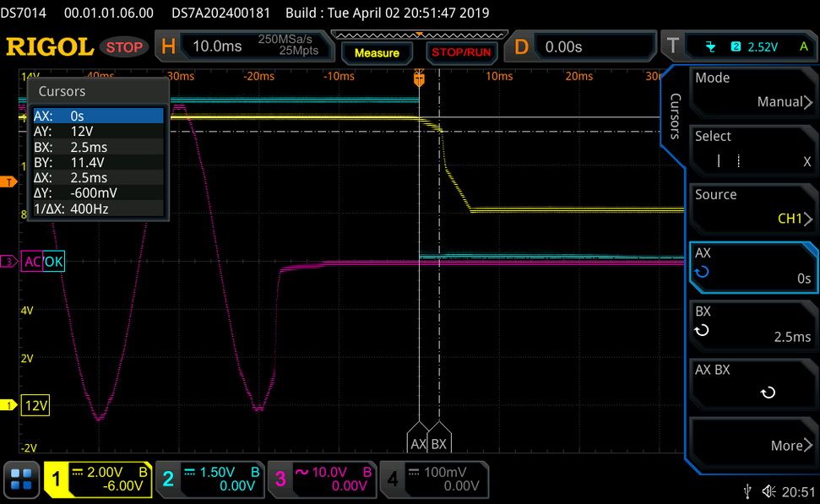Viewport: 820px width, 504px height.
Task: Click the 12V channel 1 label
Action: [x=35, y=405]
